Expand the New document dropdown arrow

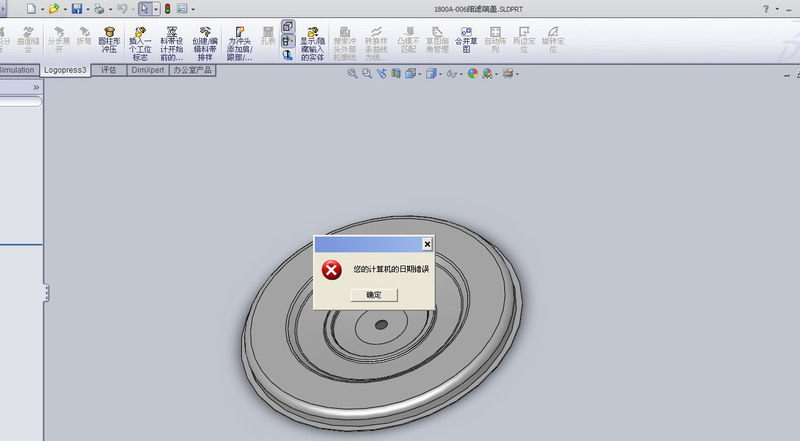click(42, 9)
